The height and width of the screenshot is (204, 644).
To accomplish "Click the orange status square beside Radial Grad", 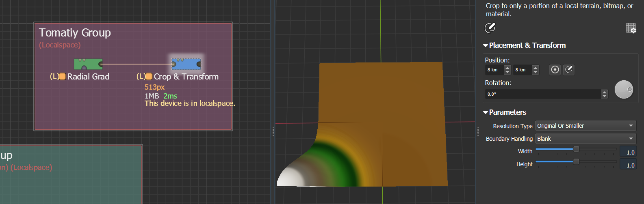I will [63, 77].
